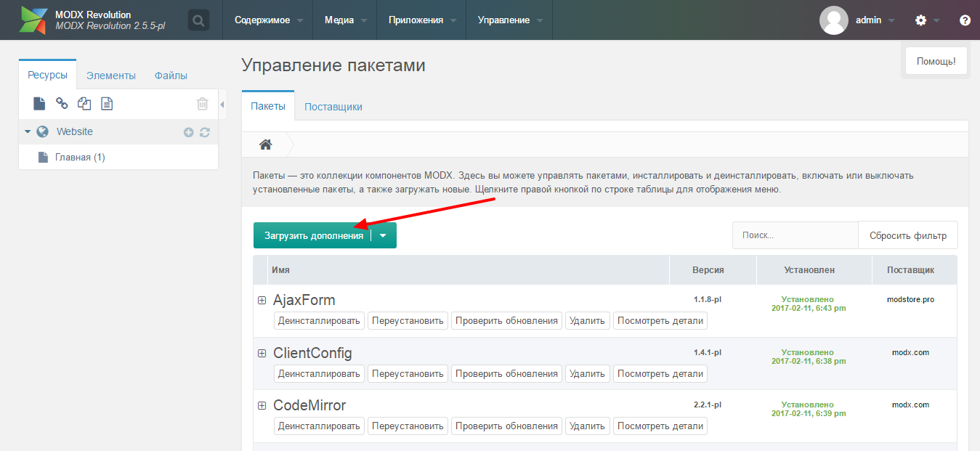Deinstall the ClientConfig package

(x=319, y=373)
